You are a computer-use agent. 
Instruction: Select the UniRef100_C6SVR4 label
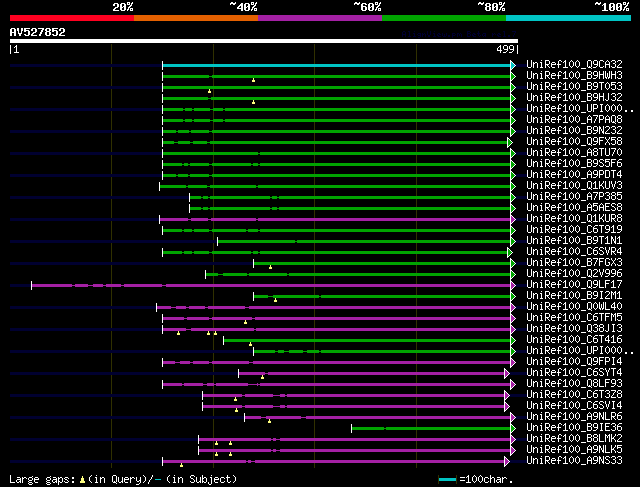[574, 252]
